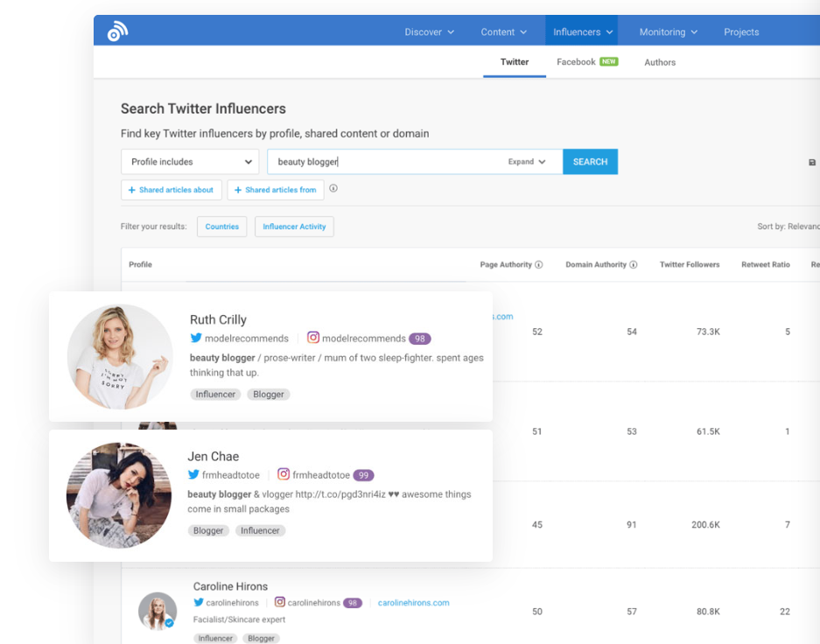
Task: Open the Caroline Hirons name
Action: (x=230, y=586)
